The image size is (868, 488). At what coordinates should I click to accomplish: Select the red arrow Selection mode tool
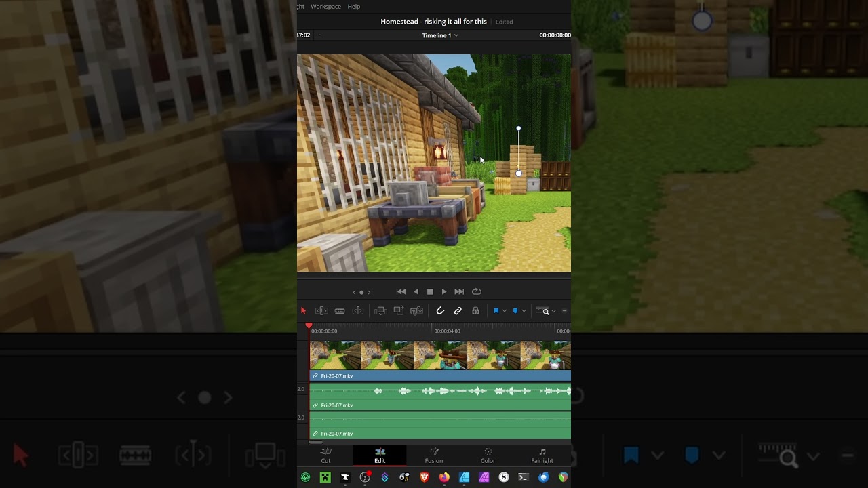[x=303, y=311]
